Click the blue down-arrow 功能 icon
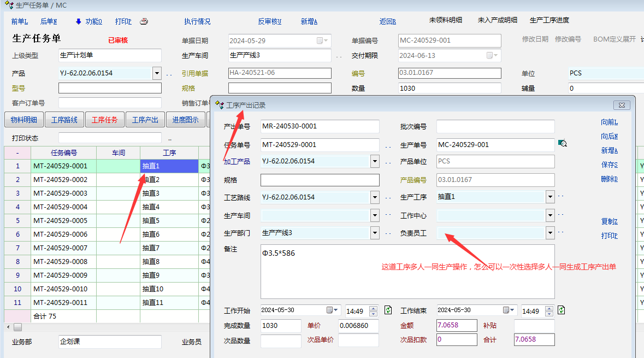The height and width of the screenshot is (358, 644). 78,22
